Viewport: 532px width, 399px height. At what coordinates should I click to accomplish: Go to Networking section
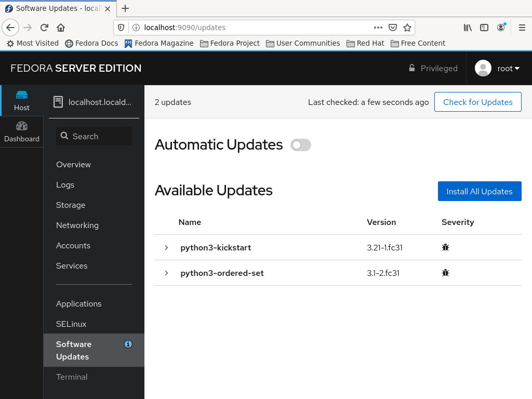(x=77, y=225)
